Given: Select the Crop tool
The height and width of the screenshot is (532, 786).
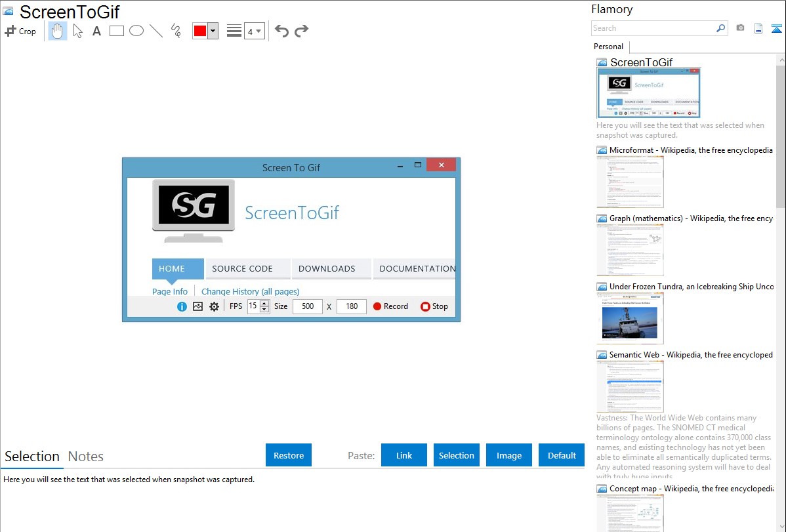Looking at the screenshot, I should tap(20, 31).
